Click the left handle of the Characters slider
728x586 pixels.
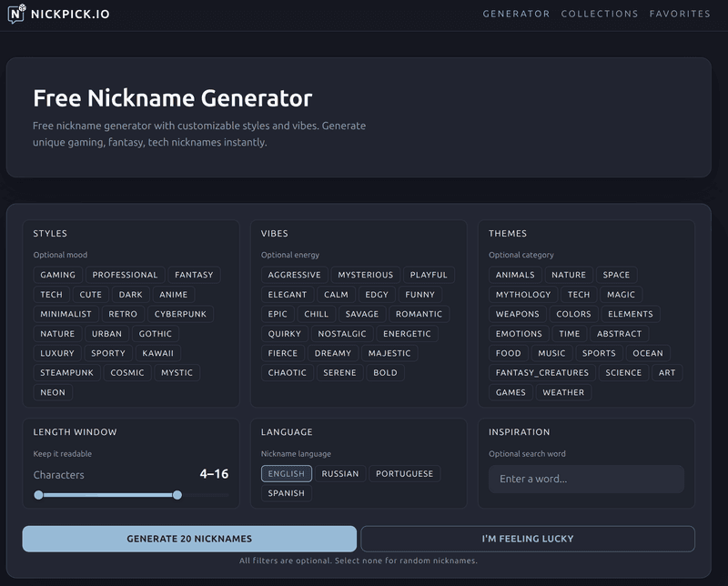(x=38, y=495)
